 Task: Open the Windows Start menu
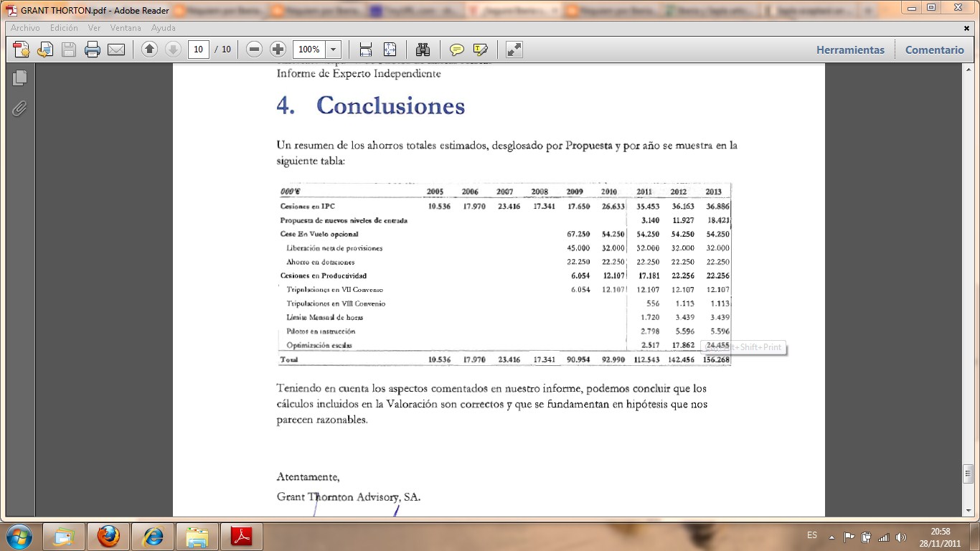click(x=19, y=536)
